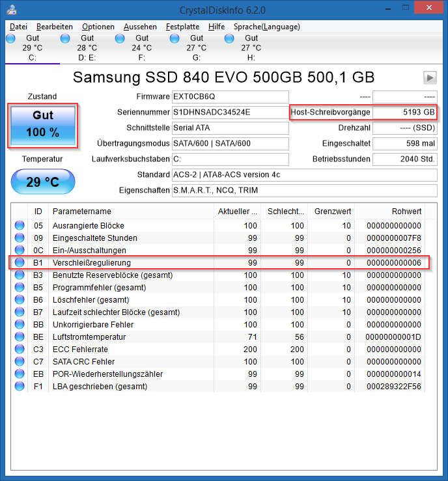Switch to the F: drive tab

pos(142,48)
